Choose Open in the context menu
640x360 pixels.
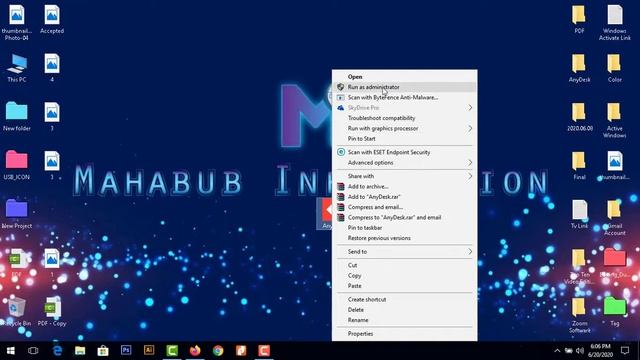(x=404, y=77)
